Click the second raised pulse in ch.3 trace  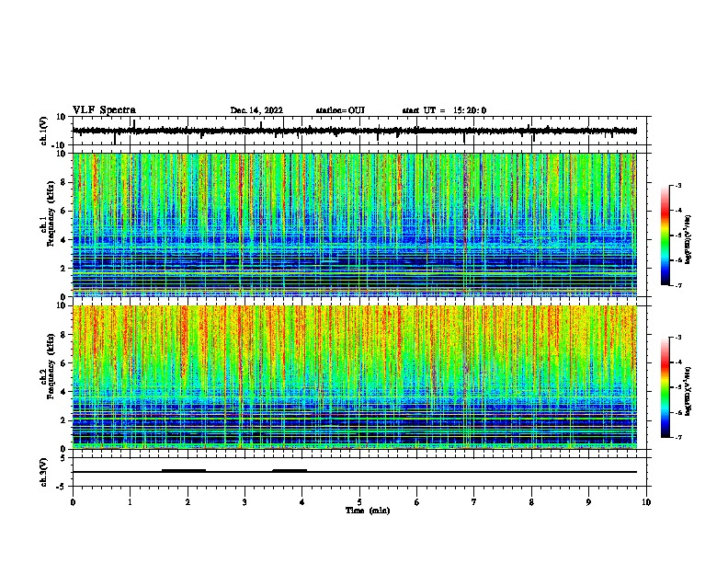click(290, 470)
